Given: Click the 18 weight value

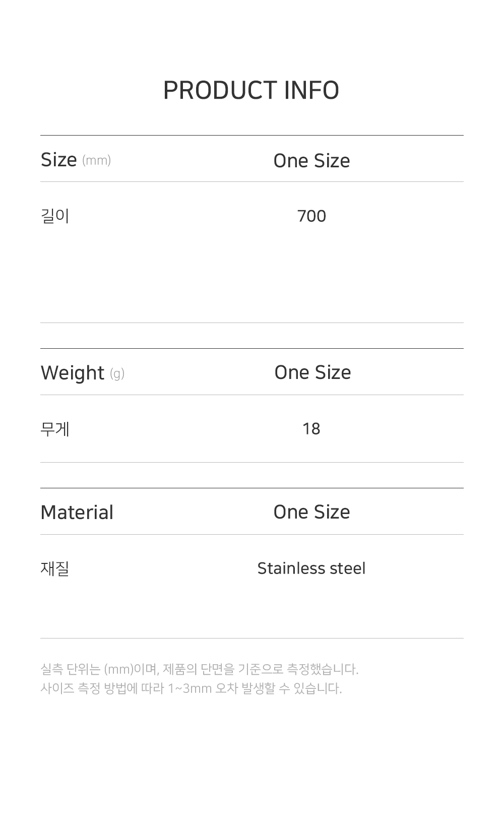Looking at the screenshot, I should click(x=311, y=429).
